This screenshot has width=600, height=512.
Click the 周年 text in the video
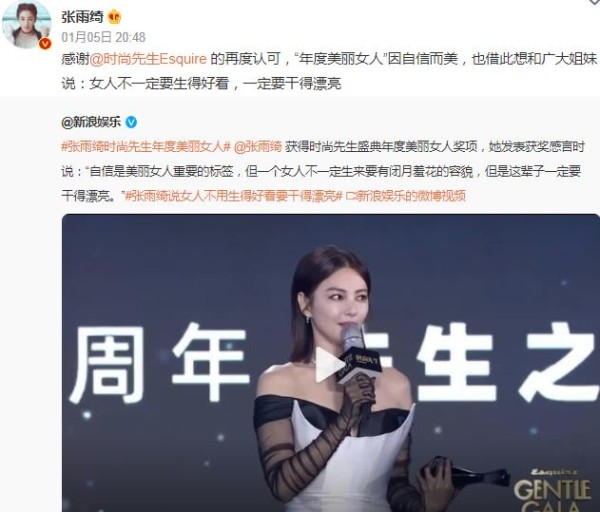click(158, 362)
